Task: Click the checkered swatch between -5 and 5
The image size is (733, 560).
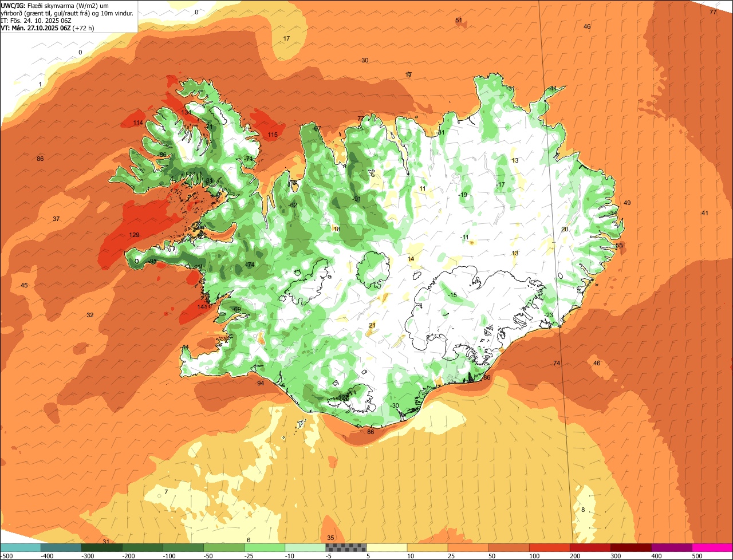Action: [x=346, y=547]
